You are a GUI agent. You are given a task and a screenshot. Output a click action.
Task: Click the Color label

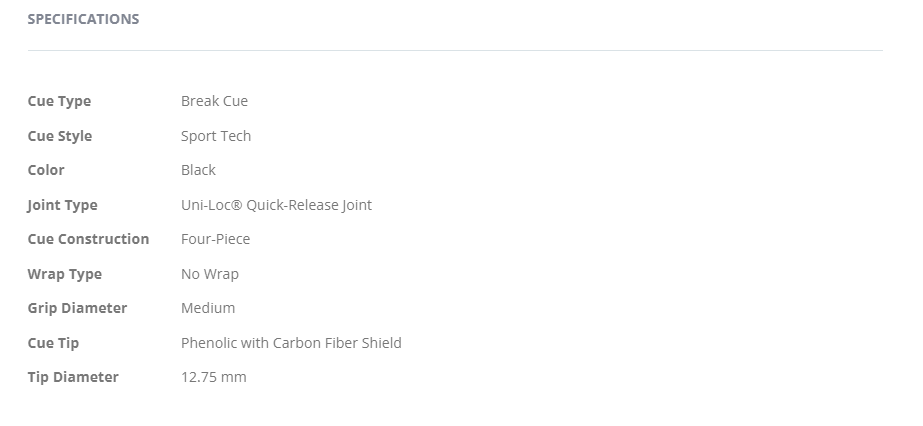[x=46, y=170]
